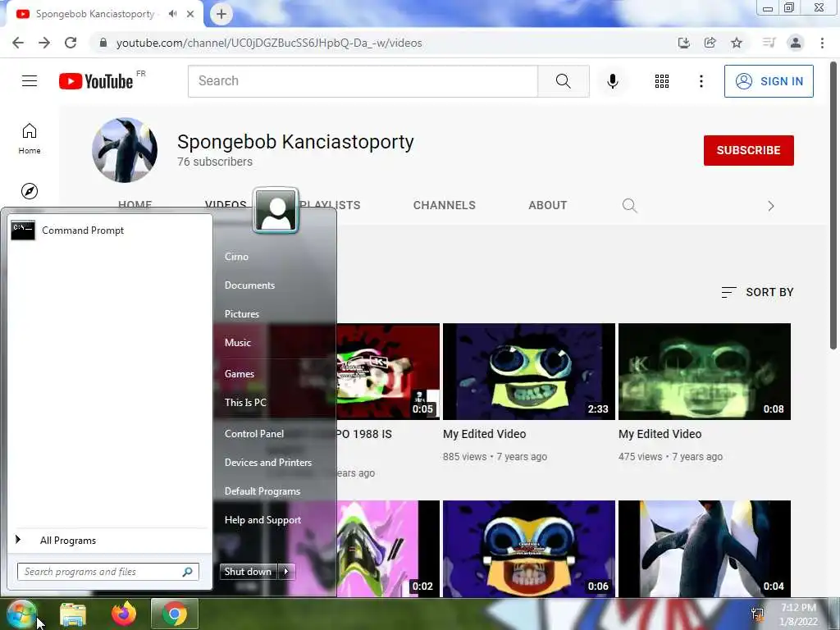Open the green 0:08 video thumbnail
This screenshot has width=840, height=630.
(x=705, y=372)
